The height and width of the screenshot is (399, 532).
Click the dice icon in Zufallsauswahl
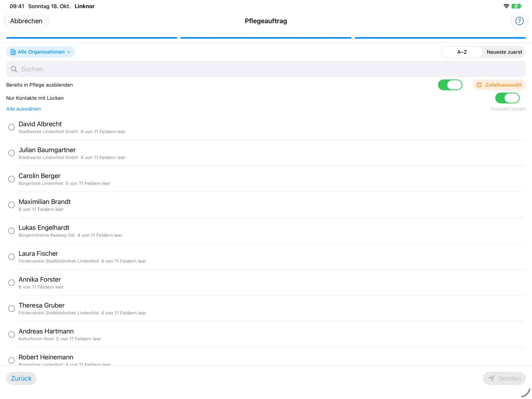pyautogui.click(x=479, y=85)
